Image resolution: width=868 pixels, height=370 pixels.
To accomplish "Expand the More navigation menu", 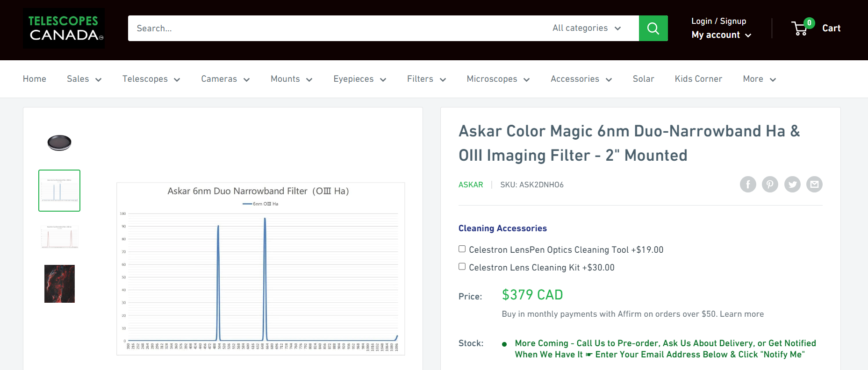I will pos(759,79).
